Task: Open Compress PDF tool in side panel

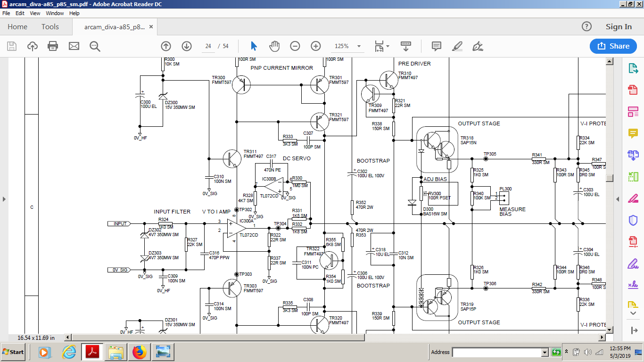Action: click(633, 242)
